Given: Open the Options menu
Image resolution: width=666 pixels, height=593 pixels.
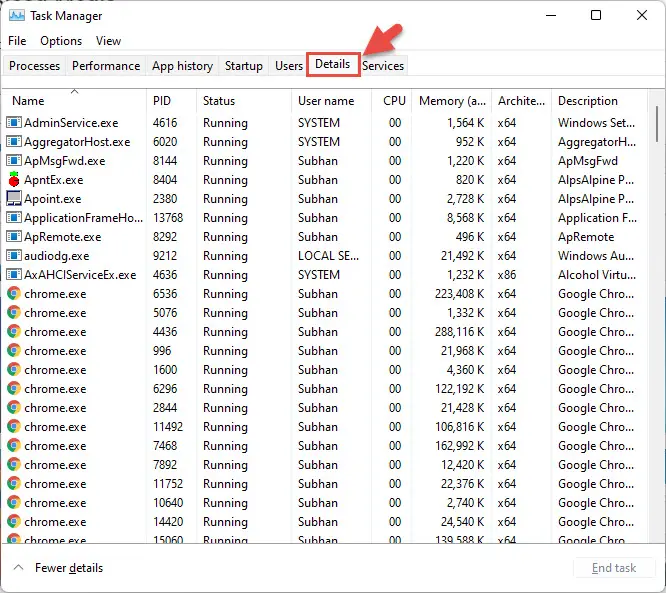Looking at the screenshot, I should [x=61, y=41].
